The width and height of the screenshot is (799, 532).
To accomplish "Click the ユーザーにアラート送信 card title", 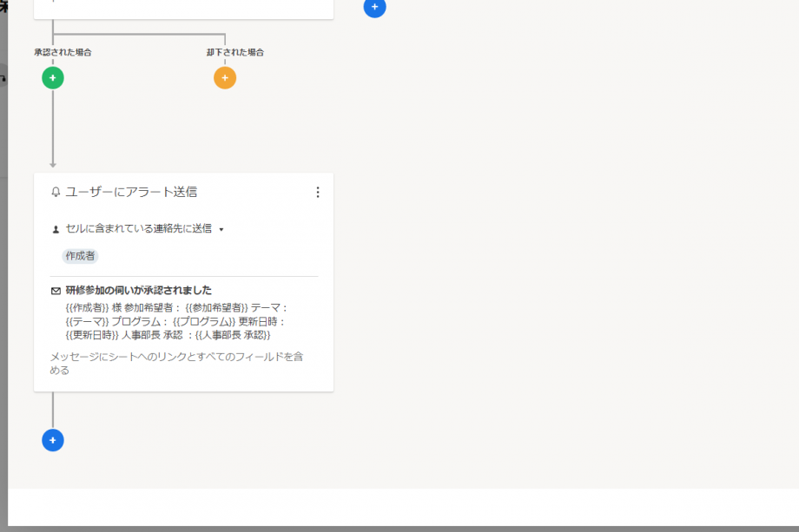I will [x=131, y=192].
